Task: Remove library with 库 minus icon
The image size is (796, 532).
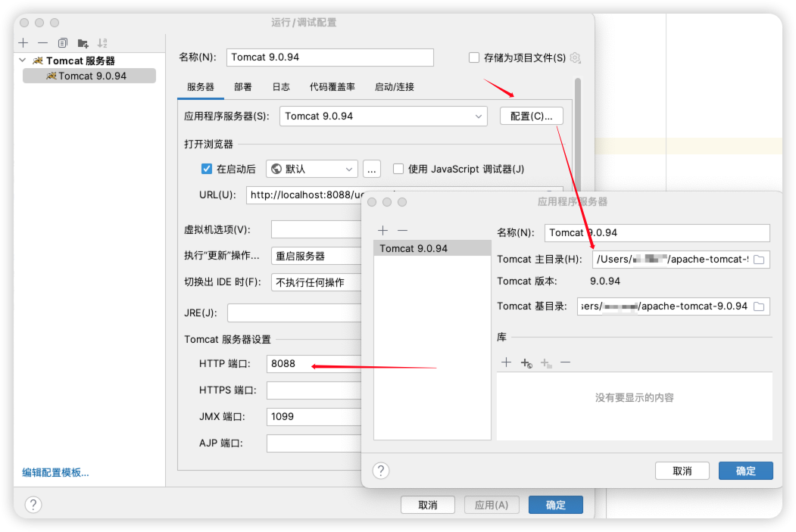Action: pyautogui.click(x=566, y=362)
